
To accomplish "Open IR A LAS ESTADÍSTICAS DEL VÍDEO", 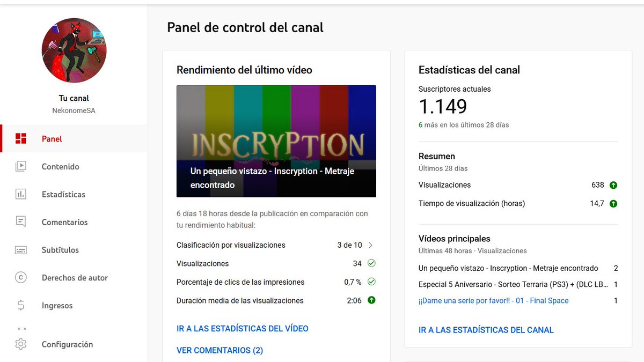I will [x=242, y=328].
